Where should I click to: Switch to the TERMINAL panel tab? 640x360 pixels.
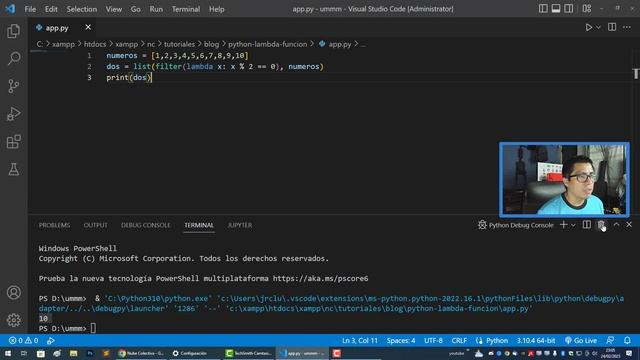[199, 225]
